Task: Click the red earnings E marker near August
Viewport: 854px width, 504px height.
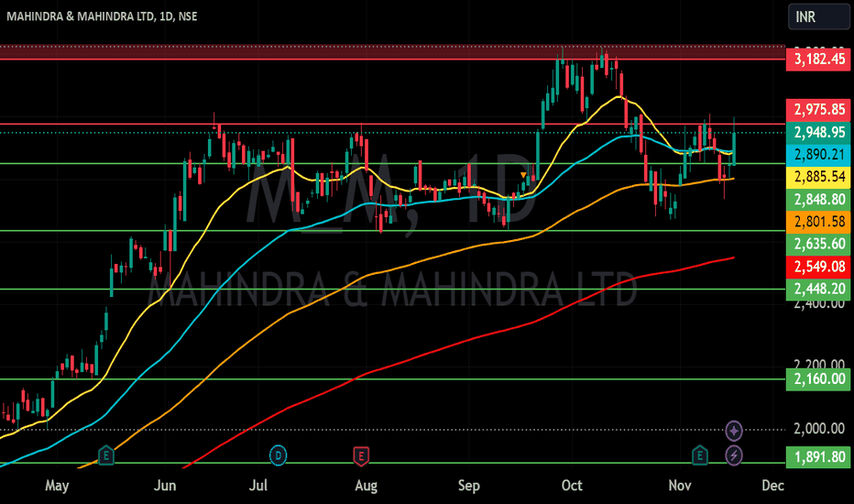Action: 360,455
